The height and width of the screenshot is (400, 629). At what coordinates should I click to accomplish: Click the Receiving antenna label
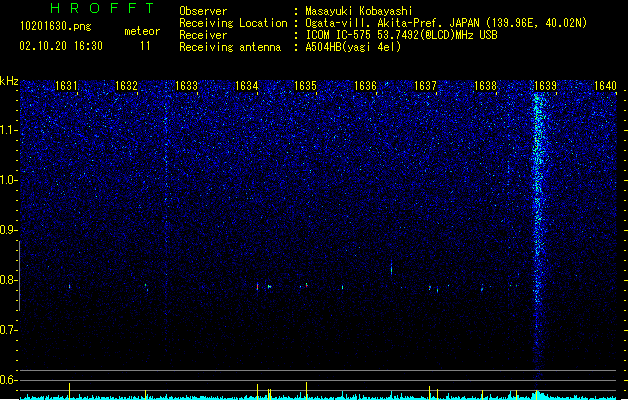(x=230, y=47)
